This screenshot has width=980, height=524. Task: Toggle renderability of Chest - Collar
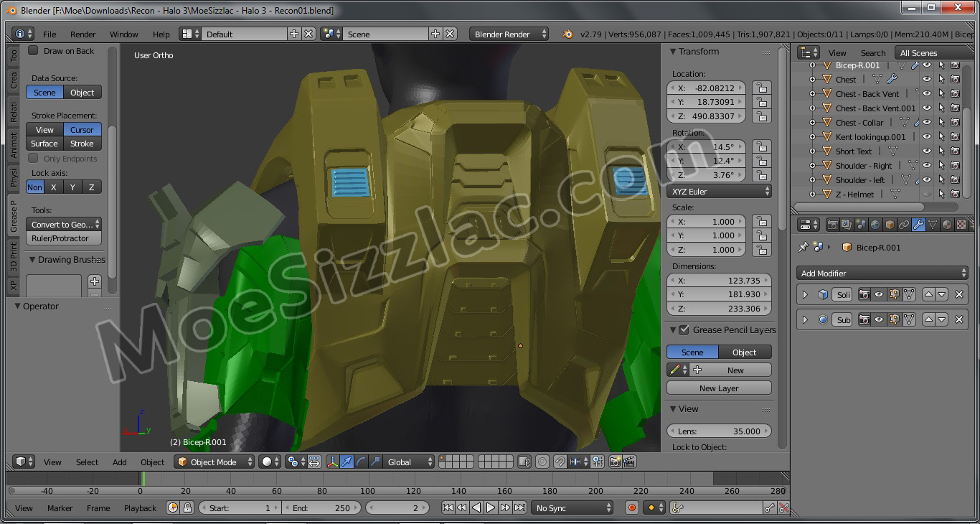(956, 122)
